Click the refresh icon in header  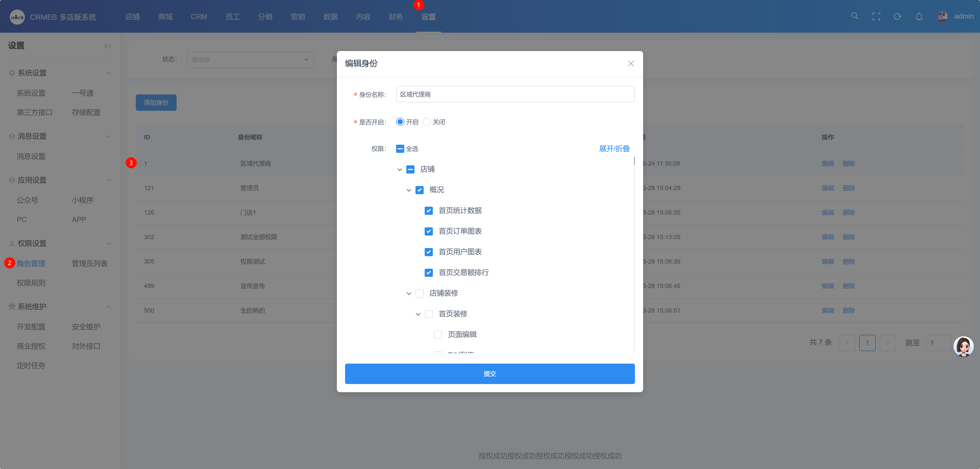898,16
